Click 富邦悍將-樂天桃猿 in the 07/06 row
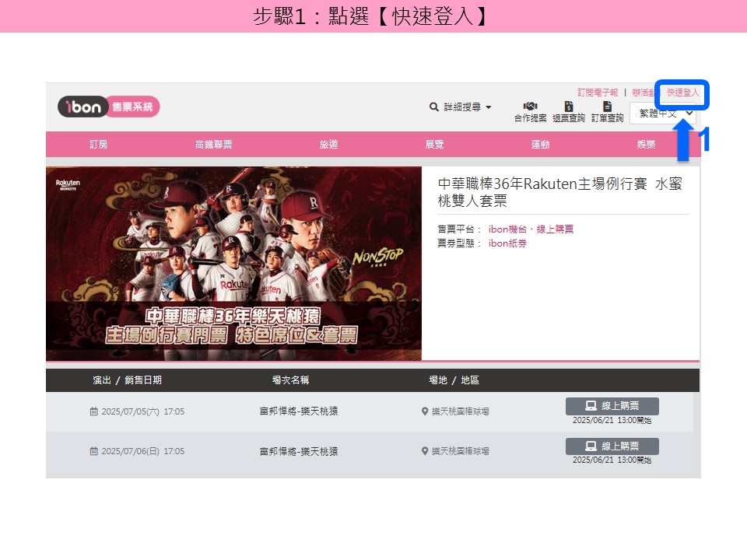This screenshot has width=747, height=560. point(299,451)
